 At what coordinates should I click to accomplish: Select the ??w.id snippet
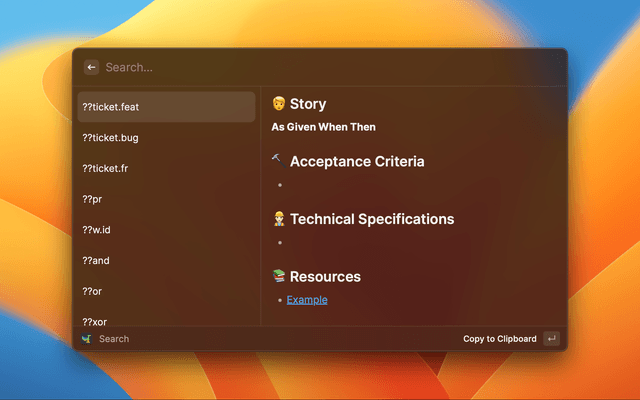point(166,230)
